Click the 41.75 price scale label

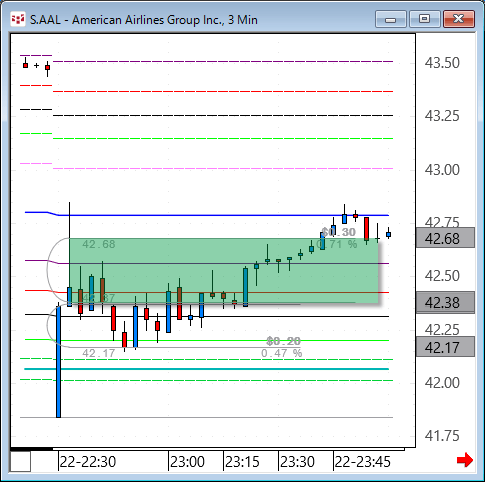pyautogui.click(x=442, y=436)
